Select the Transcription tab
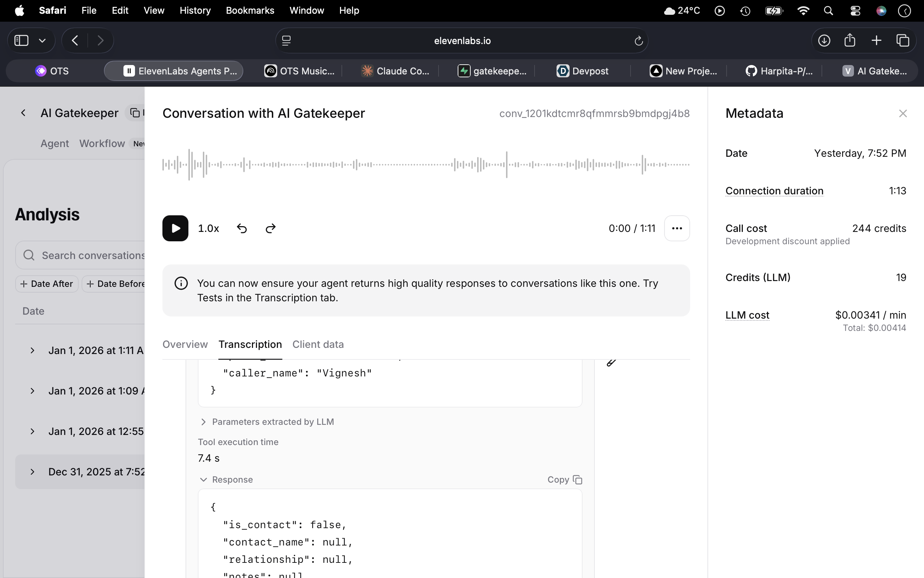The height and width of the screenshot is (578, 924). click(x=250, y=344)
